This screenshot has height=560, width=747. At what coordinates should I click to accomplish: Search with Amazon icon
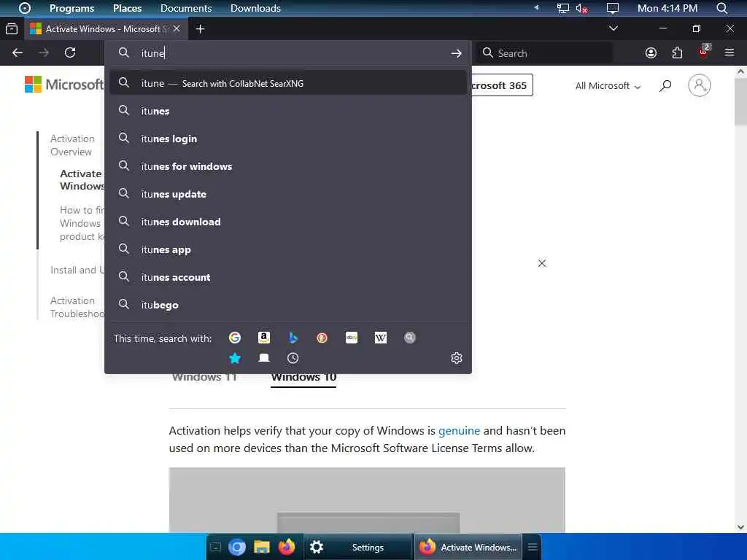[264, 338]
